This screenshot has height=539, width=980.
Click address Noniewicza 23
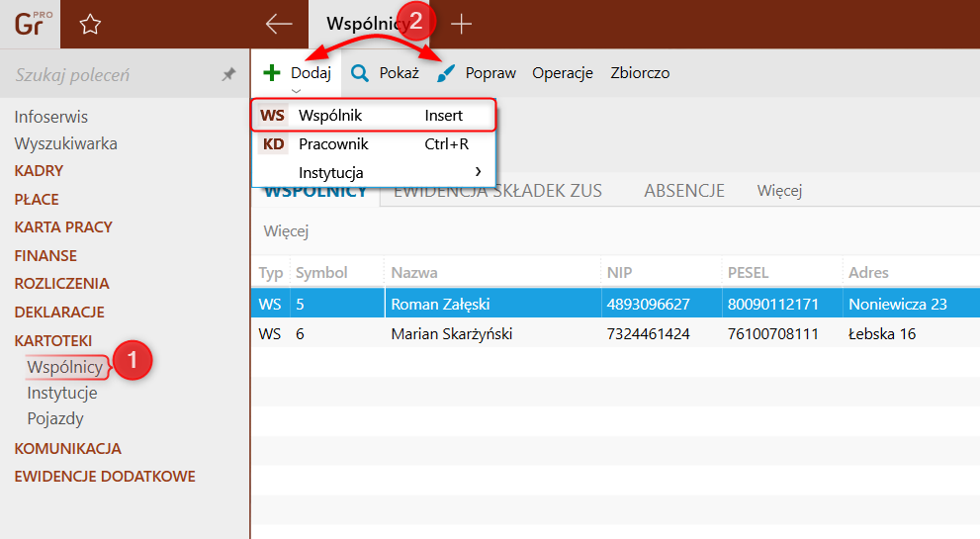898,305
